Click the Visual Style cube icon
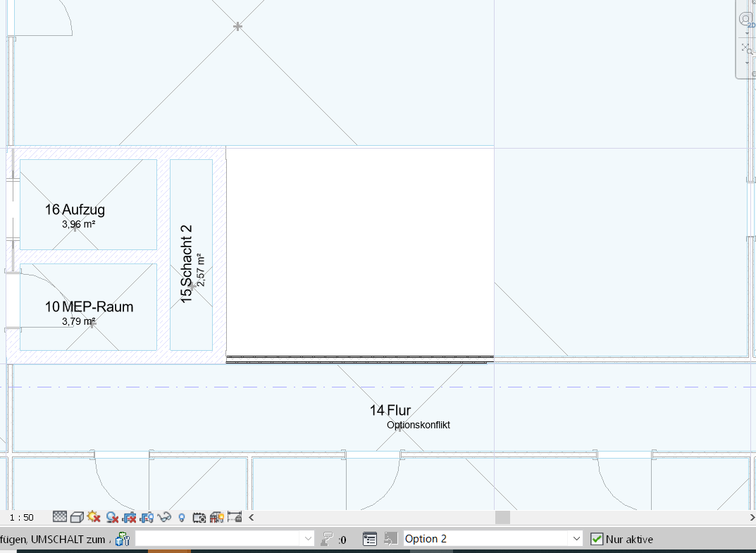This screenshot has height=553, width=756. pyautogui.click(x=77, y=517)
